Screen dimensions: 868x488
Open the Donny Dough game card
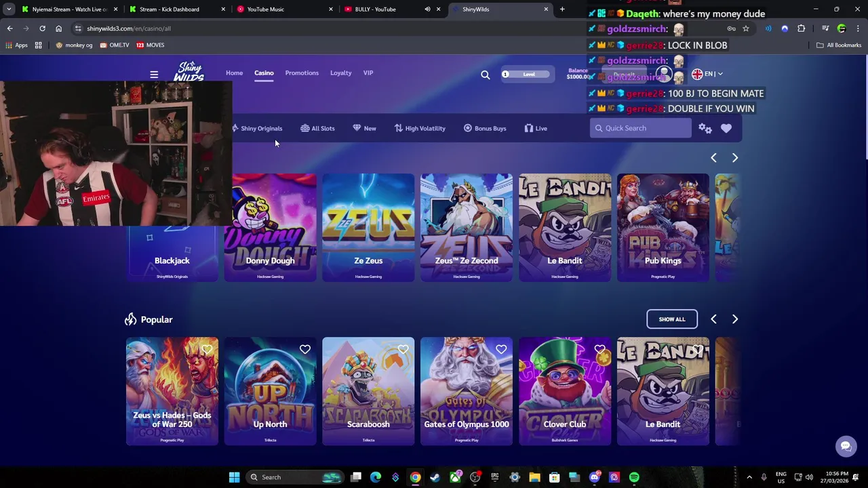(270, 228)
